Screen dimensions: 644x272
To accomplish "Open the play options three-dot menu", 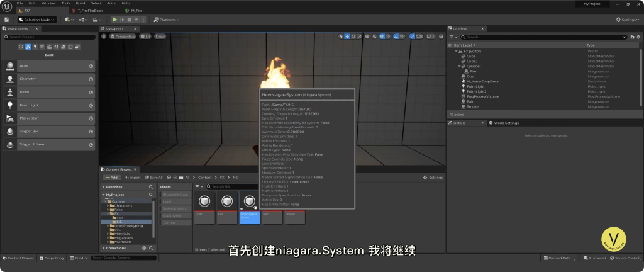I will click(143, 20).
